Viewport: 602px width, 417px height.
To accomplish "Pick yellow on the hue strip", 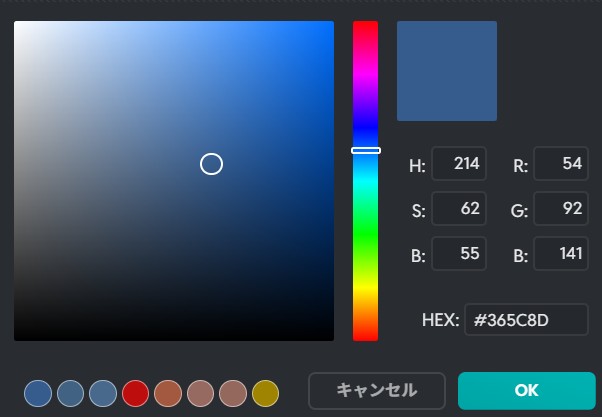I will click(x=366, y=287).
